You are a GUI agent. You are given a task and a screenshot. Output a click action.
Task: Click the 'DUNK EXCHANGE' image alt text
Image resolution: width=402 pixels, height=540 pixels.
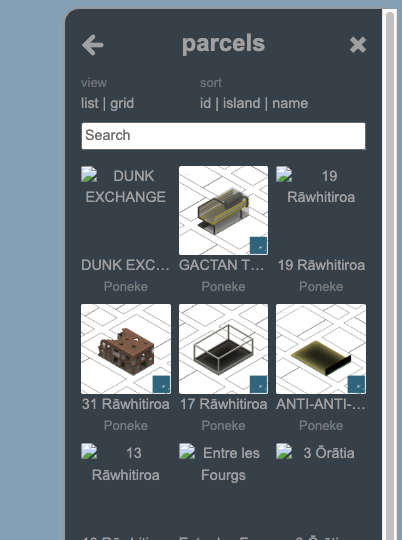click(126, 186)
